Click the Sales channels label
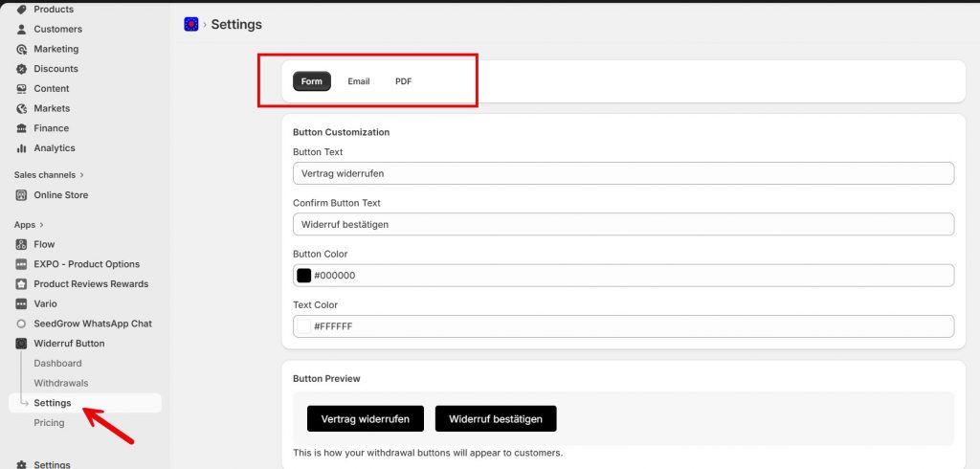 pos(44,175)
